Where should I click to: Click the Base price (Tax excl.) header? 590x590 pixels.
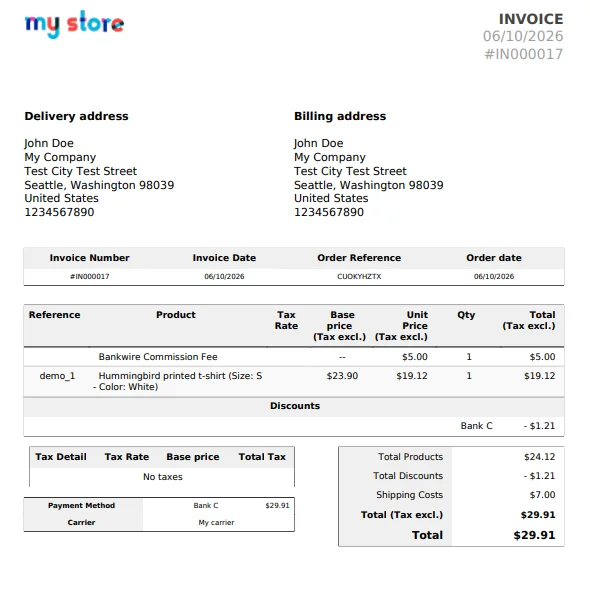coord(339,326)
